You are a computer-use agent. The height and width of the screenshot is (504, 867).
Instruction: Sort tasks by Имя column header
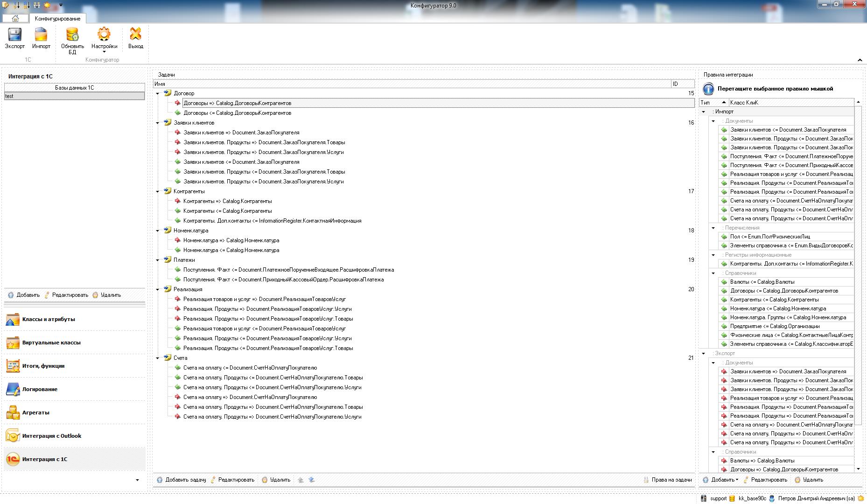pyautogui.click(x=412, y=84)
